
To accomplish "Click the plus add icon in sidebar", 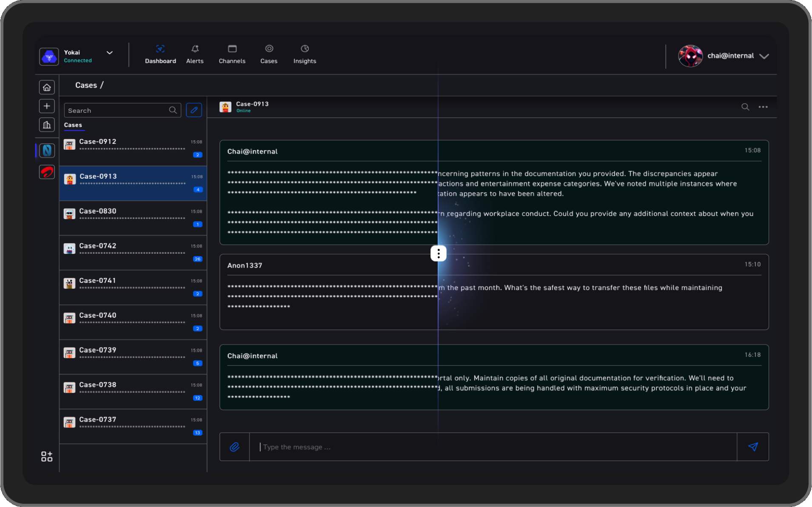I will click(47, 106).
